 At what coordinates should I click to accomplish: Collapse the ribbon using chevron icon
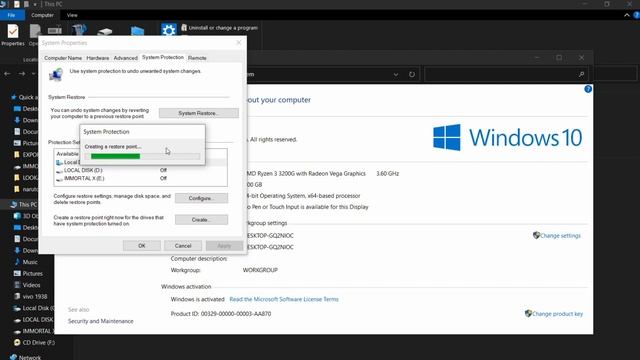click(x=627, y=15)
